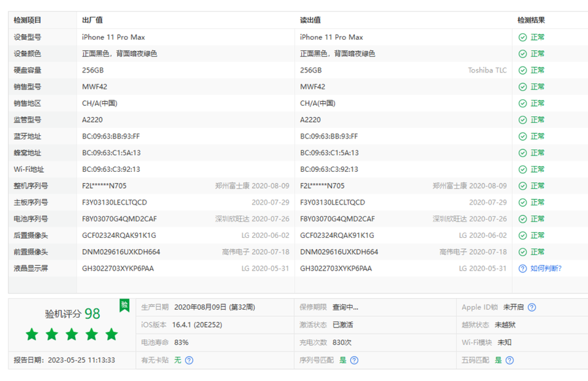588x381 pixels.
Task: Click the 读出值 column header
Action: coord(310,20)
